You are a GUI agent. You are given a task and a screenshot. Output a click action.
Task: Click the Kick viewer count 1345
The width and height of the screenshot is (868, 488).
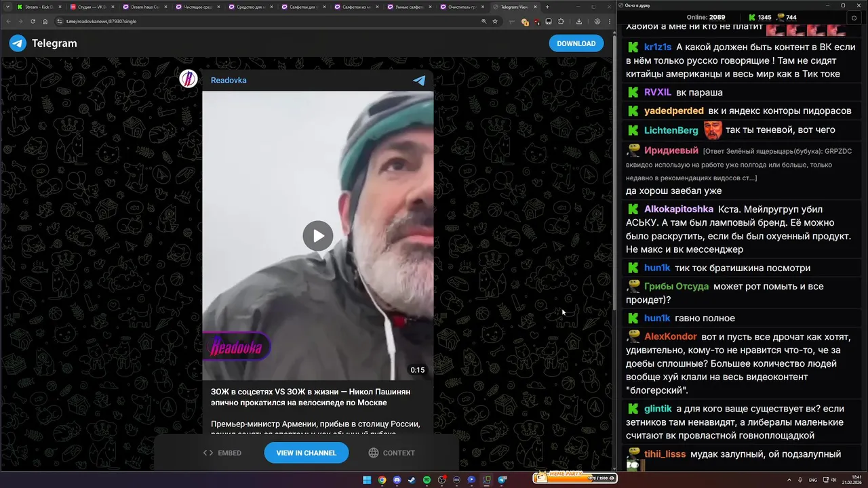pyautogui.click(x=760, y=17)
